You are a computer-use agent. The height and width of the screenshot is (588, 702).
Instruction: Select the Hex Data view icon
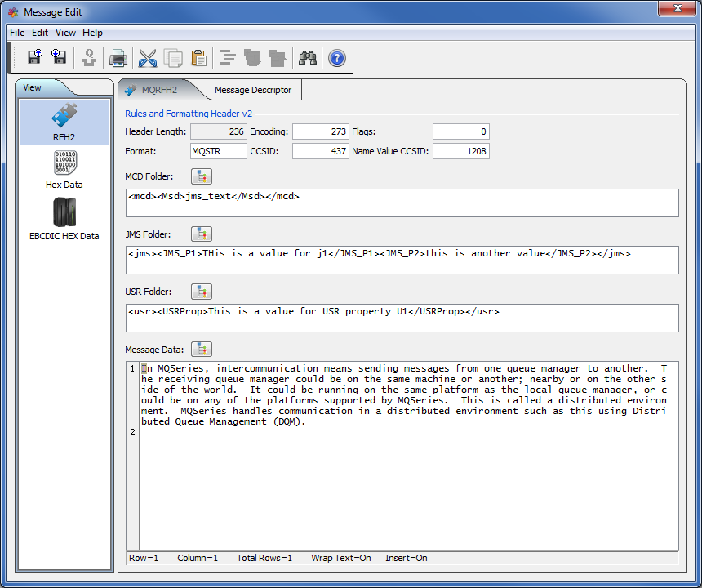tap(64, 170)
